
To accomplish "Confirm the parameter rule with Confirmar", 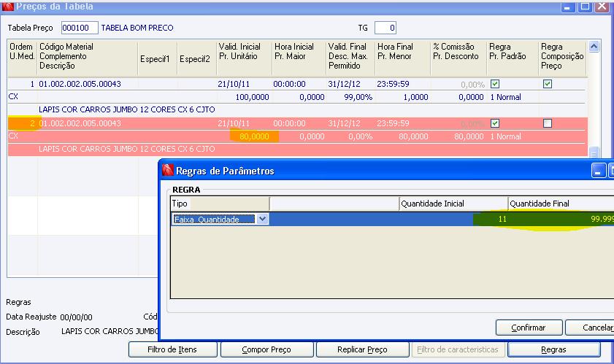I will 529,328.
